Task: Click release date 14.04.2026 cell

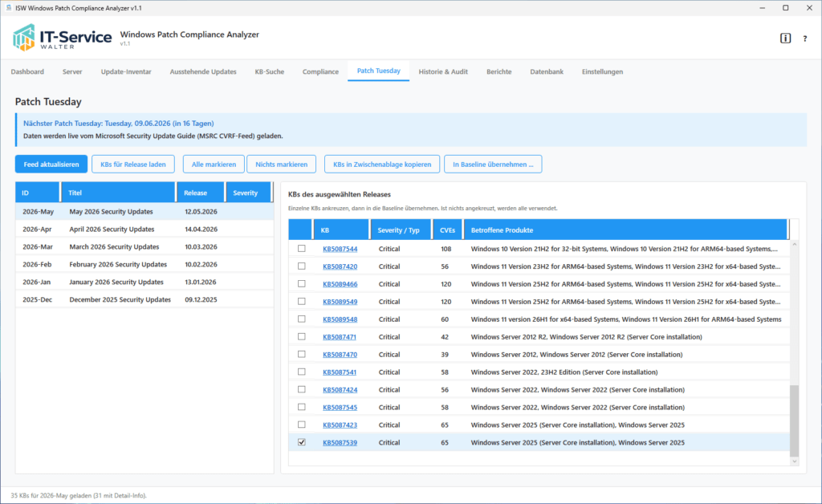Action: point(201,229)
